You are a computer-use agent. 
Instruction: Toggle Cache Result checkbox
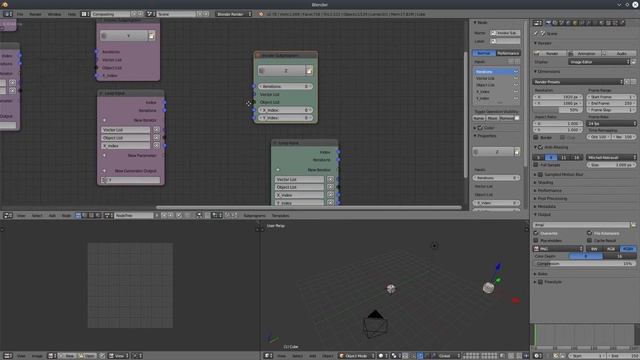tap(589, 240)
